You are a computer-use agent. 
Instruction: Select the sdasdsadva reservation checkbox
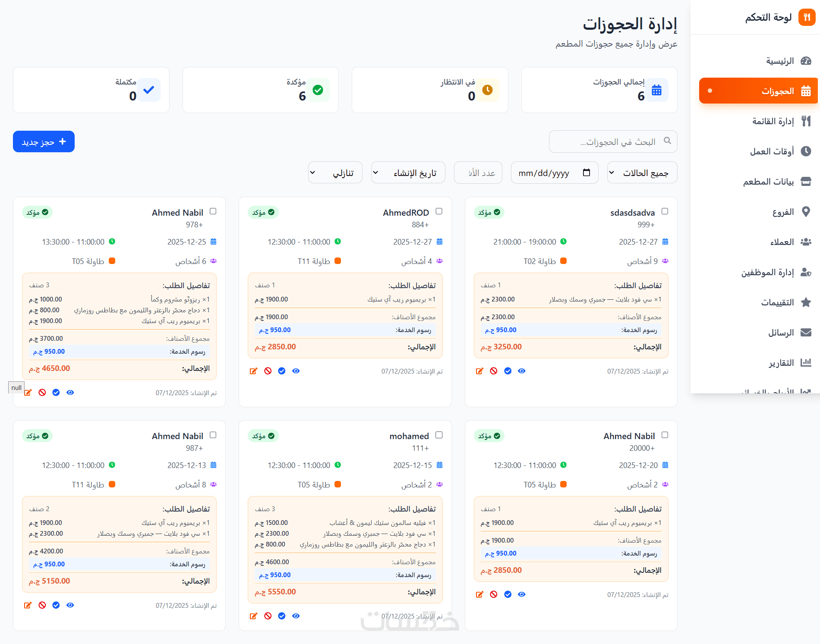tap(665, 211)
